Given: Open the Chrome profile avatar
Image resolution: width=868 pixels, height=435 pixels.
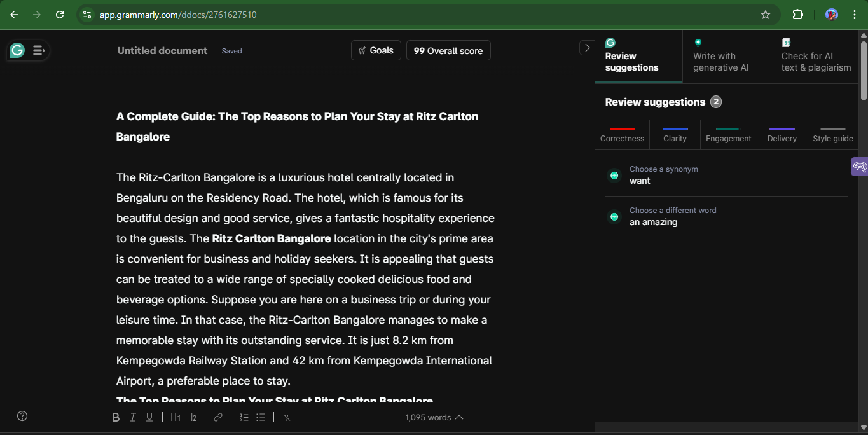Looking at the screenshot, I should tap(832, 15).
